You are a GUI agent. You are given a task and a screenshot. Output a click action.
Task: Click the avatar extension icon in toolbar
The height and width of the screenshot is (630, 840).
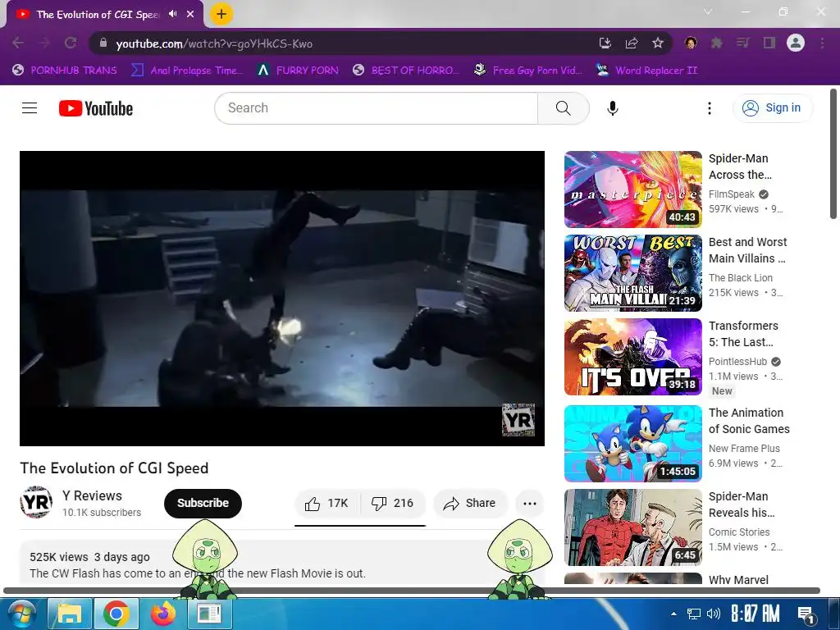click(691, 43)
